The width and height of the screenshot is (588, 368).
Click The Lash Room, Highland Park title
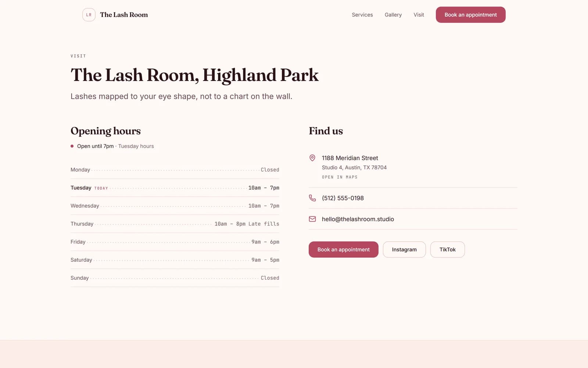194,75
